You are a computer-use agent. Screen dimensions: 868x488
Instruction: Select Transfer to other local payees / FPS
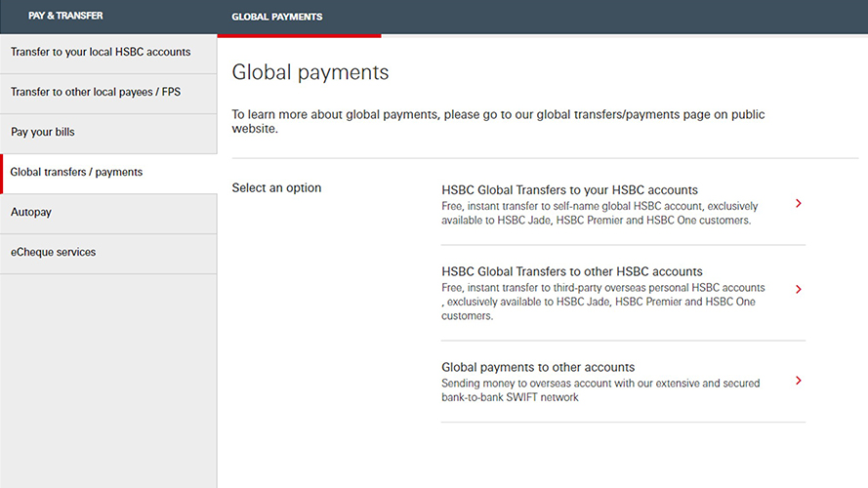(108, 93)
